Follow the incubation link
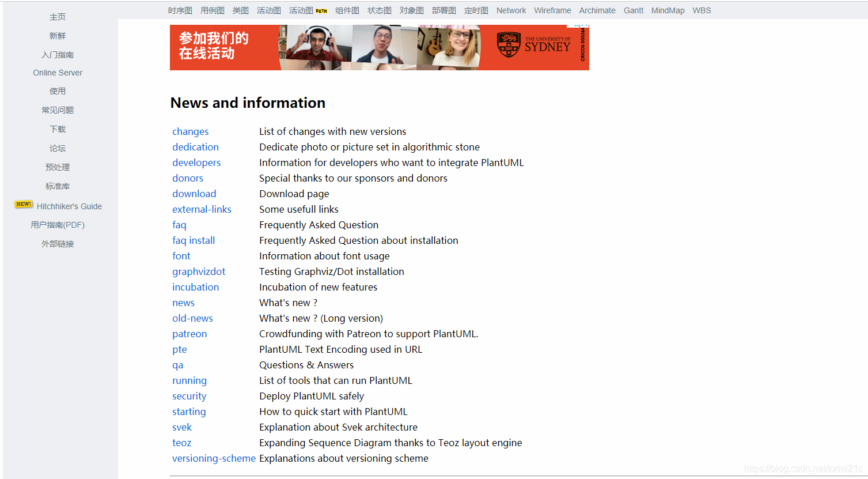Image resolution: width=868 pixels, height=479 pixels. [x=195, y=287]
